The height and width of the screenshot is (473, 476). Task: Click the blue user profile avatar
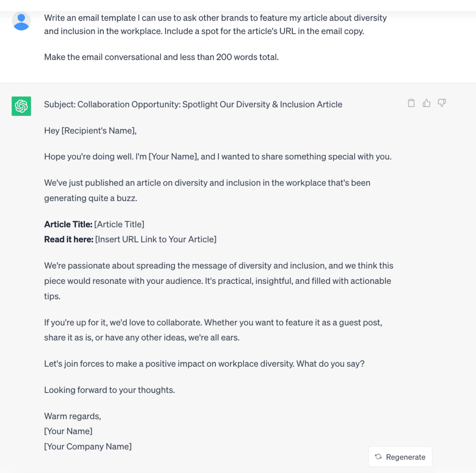[x=22, y=21]
